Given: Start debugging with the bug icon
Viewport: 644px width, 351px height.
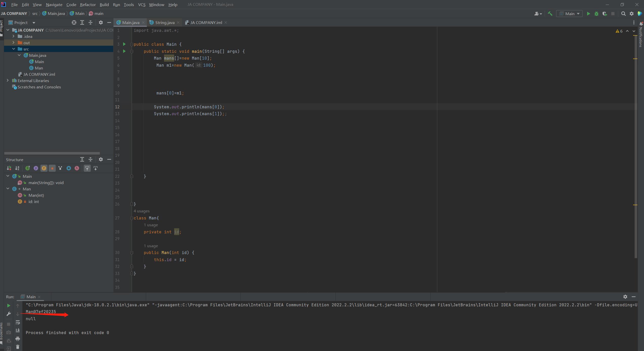Looking at the screenshot, I should pyautogui.click(x=596, y=14).
